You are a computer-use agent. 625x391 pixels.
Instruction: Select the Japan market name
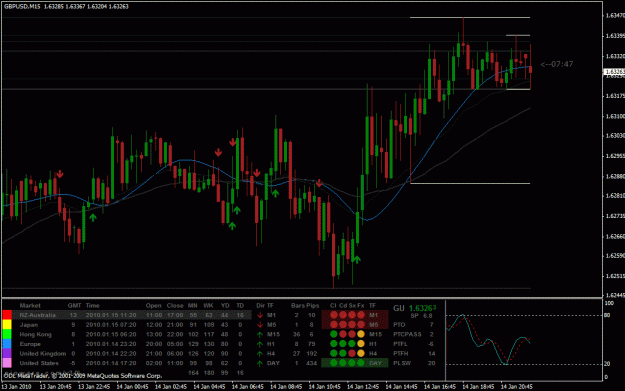pyautogui.click(x=29, y=325)
